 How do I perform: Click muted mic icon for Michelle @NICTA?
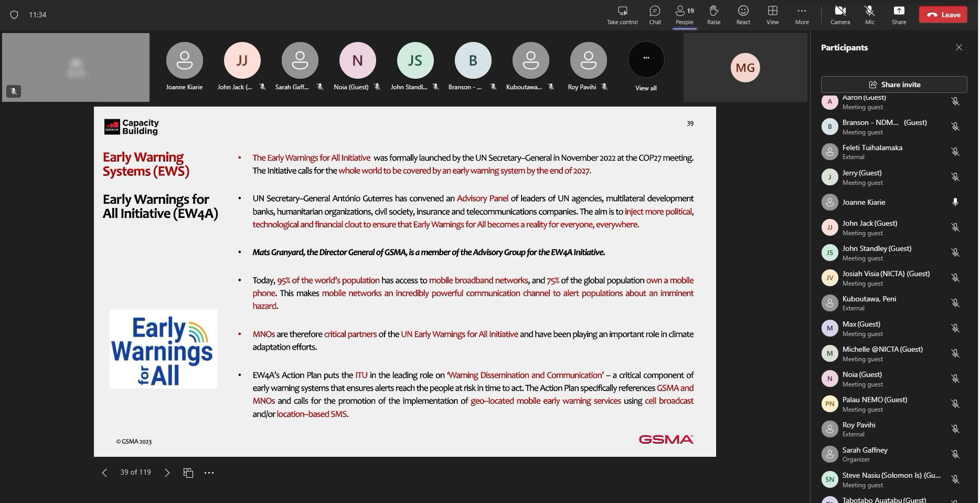coord(955,353)
